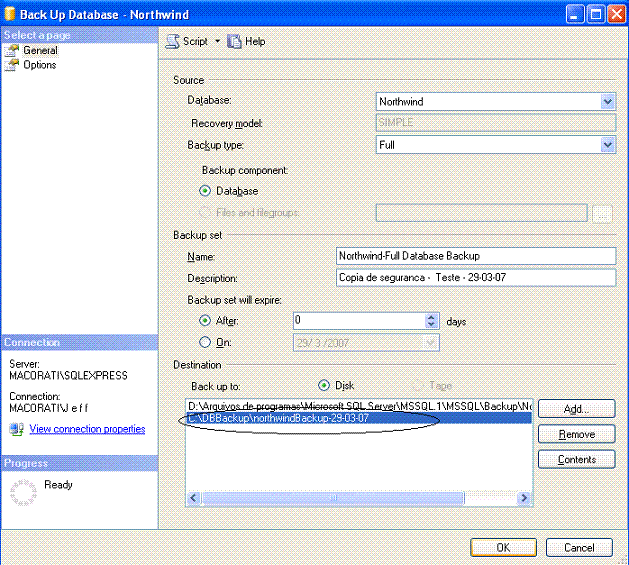The width and height of the screenshot is (629, 565).
Task: Open View connection properties link
Action: coord(87,429)
